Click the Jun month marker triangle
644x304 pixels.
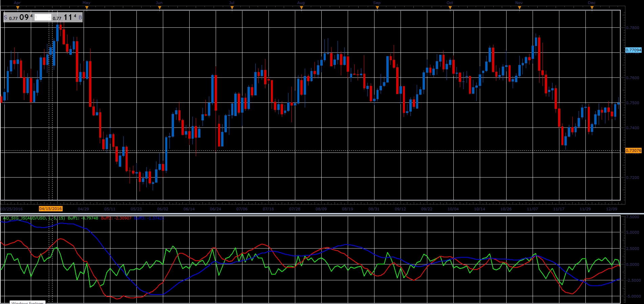(159, 8)
